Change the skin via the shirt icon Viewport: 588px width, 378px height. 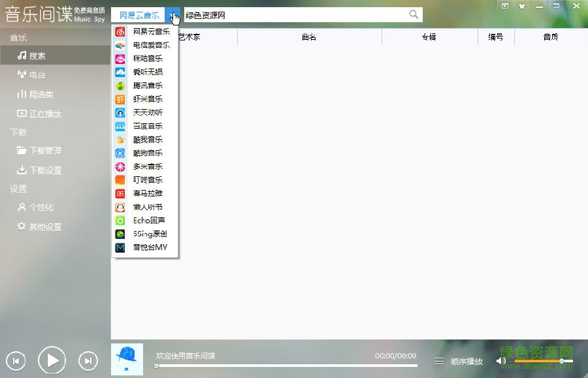[521, 6]
